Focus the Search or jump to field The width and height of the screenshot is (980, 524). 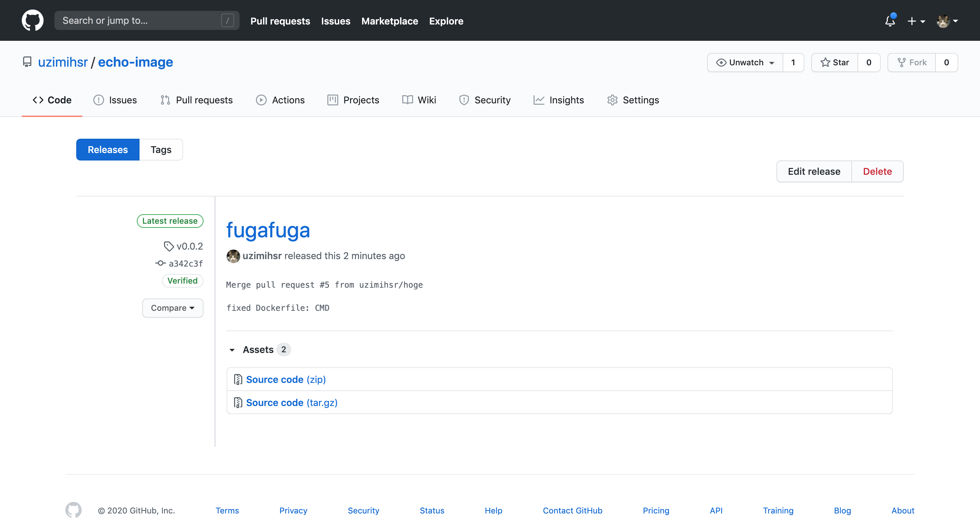pos(147,20)
